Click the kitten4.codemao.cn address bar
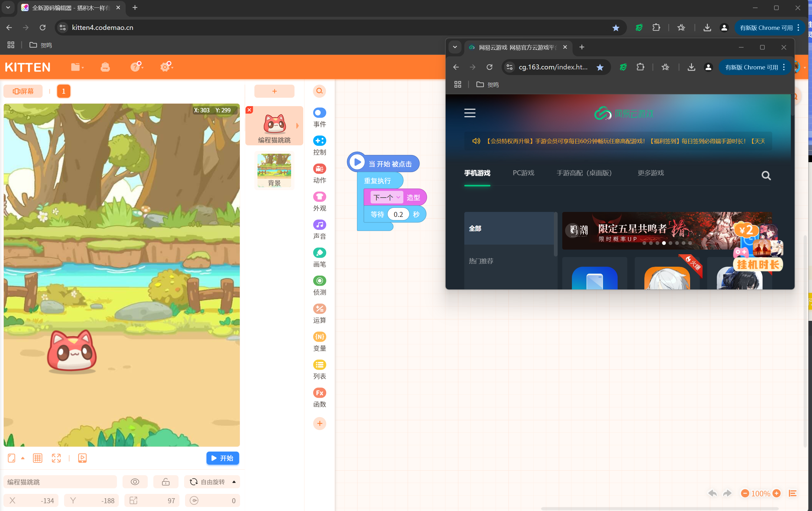The height and width of the screenshot is (511, 812). [x=341, y=28]
